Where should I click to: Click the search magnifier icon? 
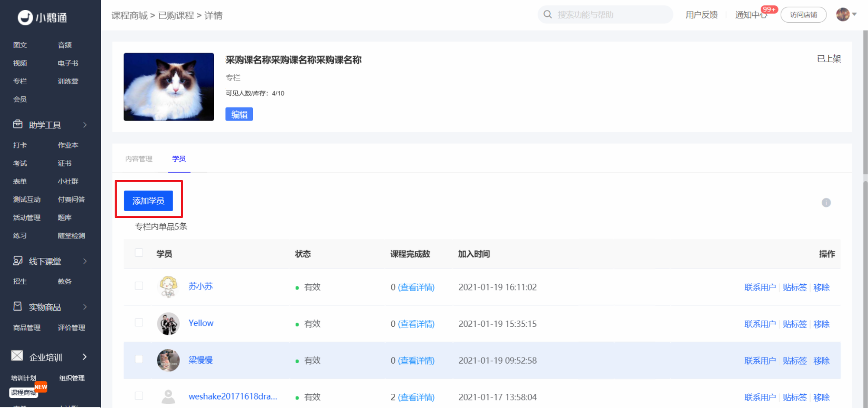548,14
